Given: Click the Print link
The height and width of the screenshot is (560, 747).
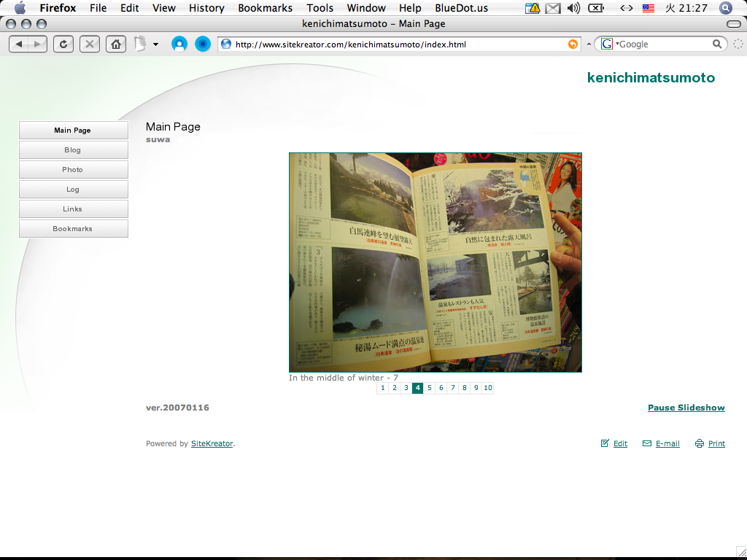Looking at the screenshot, I should [x=716, y=443].
